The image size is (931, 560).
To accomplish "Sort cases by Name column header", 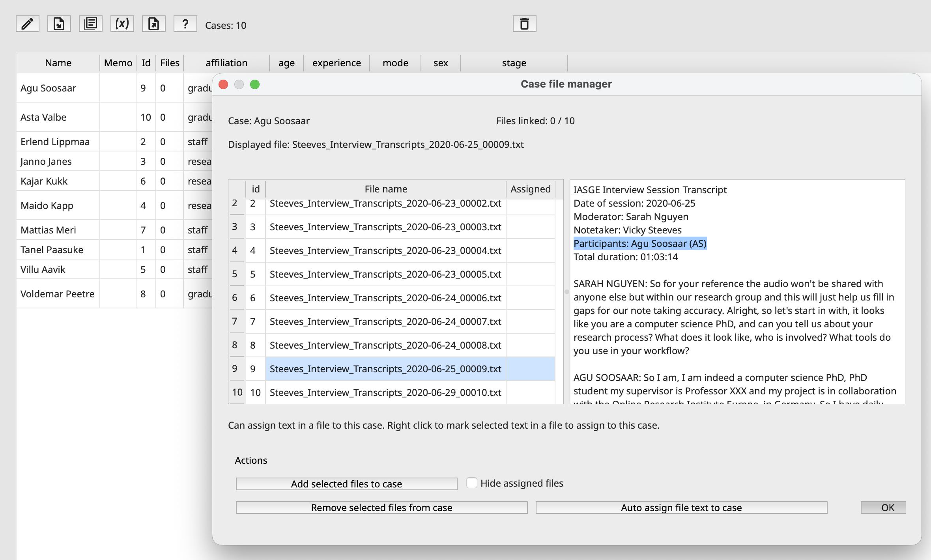I will point(58,63).
